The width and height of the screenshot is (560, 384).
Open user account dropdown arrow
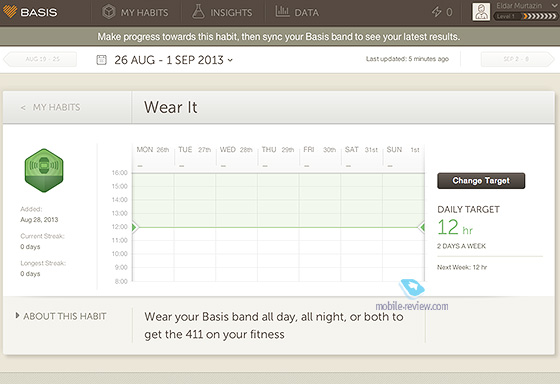pos(554,6)
